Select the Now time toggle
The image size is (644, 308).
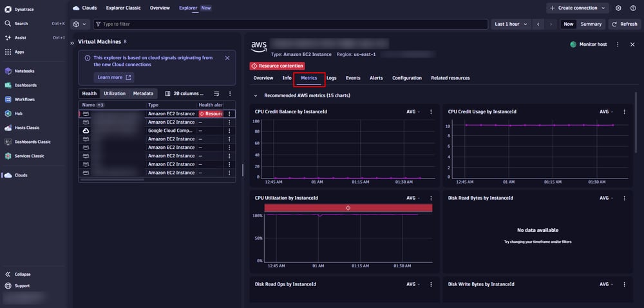pos(569,24)
